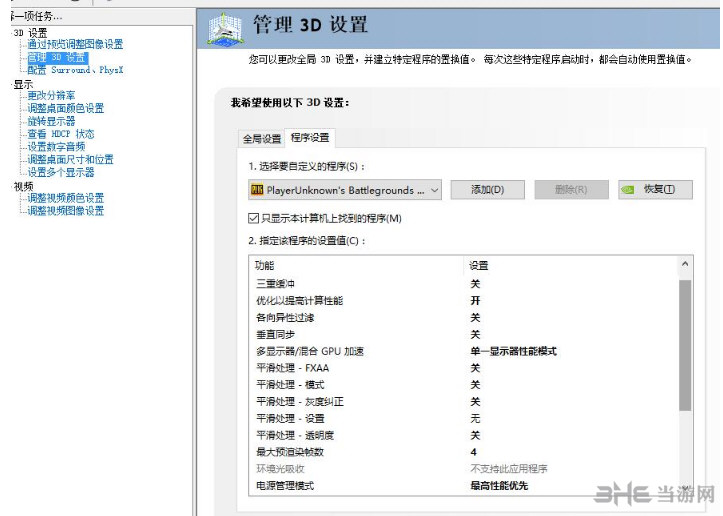Select 多显示器/混合 GPU 加速 row
The width and height of the screenshot is (723, 516).
tap(464, 351)
